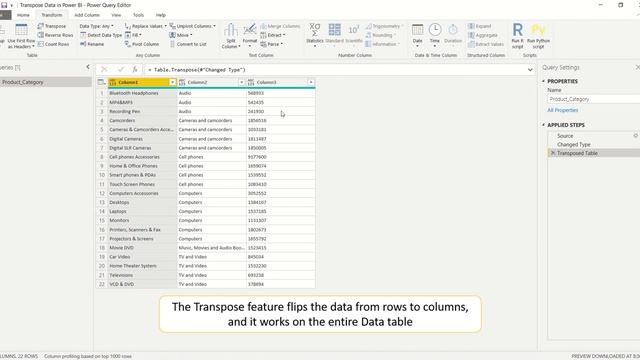Click the formula bar cancel X icon
The width and height of the screenshot is (640, 360).
pyautogui.click(x=104, y=70)
